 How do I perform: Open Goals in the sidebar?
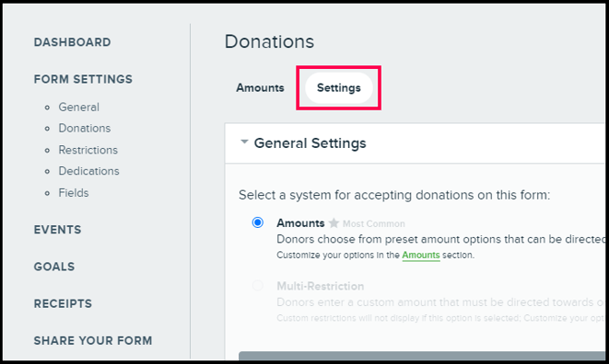[55, 267]
